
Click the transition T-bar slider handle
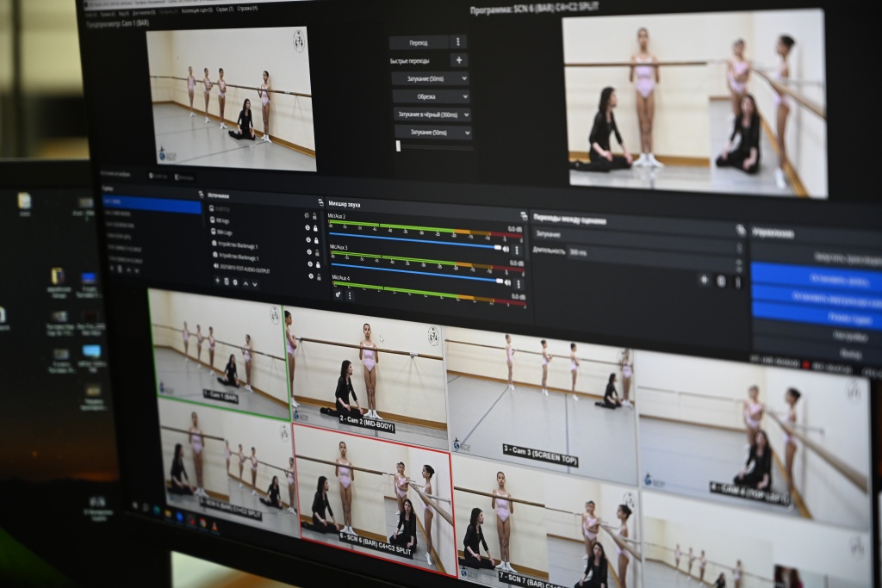tap(398, 146)
